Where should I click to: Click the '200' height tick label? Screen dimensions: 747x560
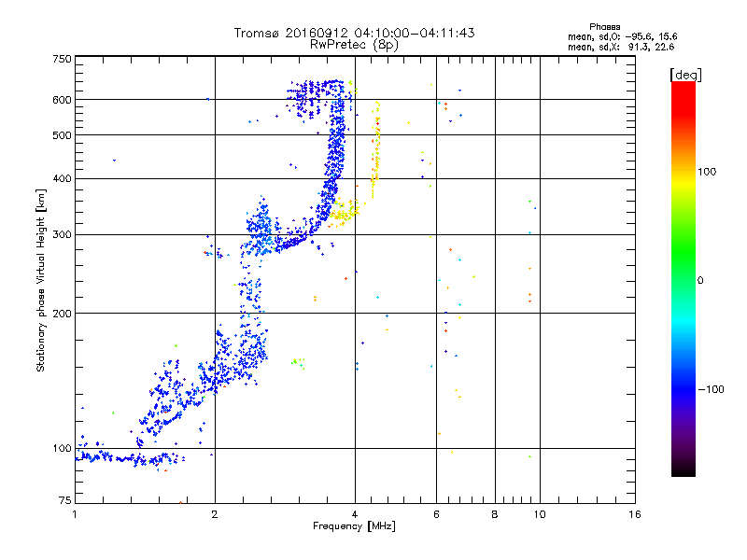coord(62,314)
